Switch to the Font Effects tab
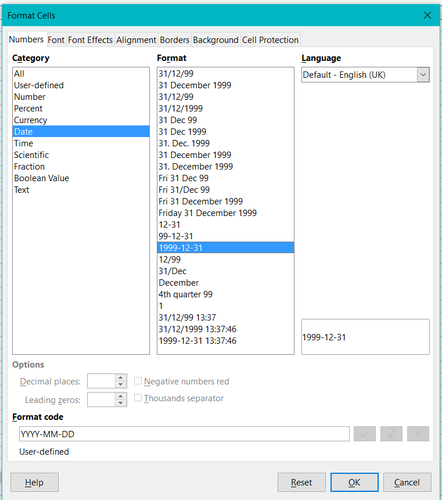442x500 pixels. (x=90, y=40)
